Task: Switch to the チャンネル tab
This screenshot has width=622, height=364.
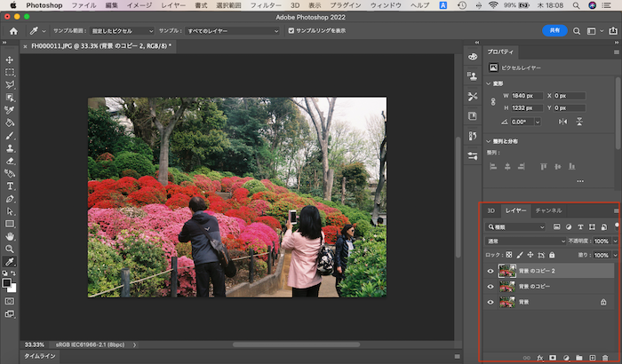Action: [548, 210]
